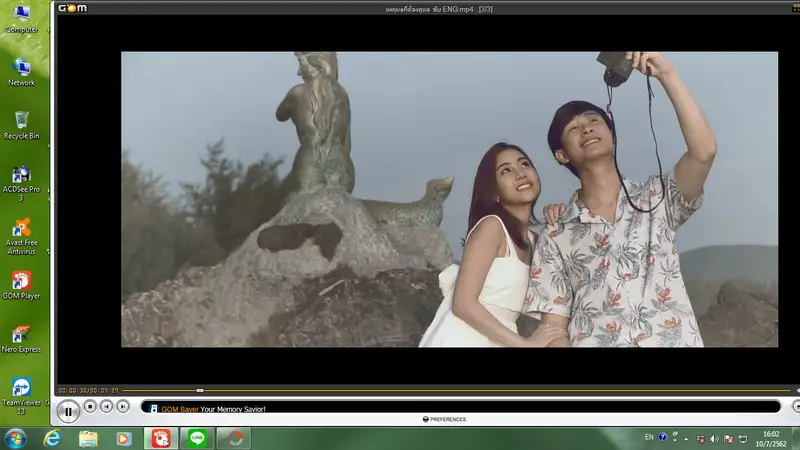This screenshot has width=800, height=450.
Task: Select ACDSee Pro 3 shortcut
Action: point(21,183)
